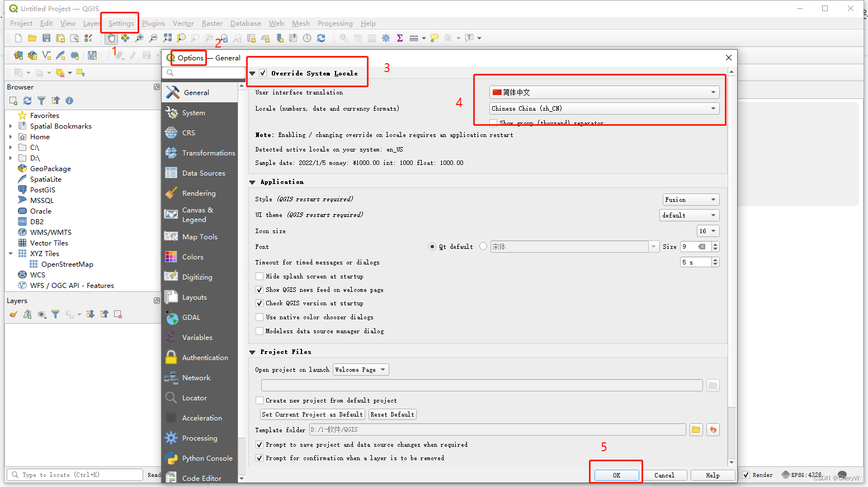
Task: Open a project using the folder icon
Action: tap(32, 38)
